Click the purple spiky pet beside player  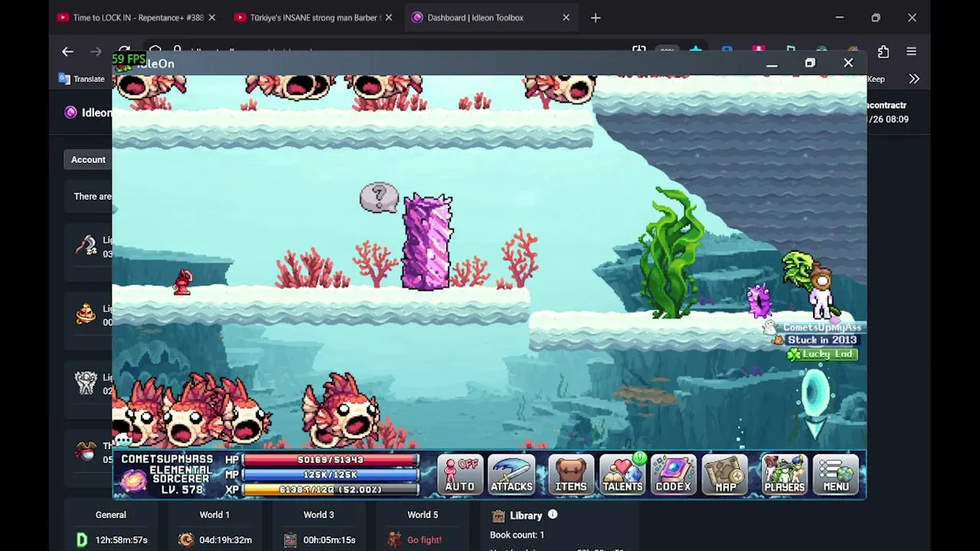759,300
